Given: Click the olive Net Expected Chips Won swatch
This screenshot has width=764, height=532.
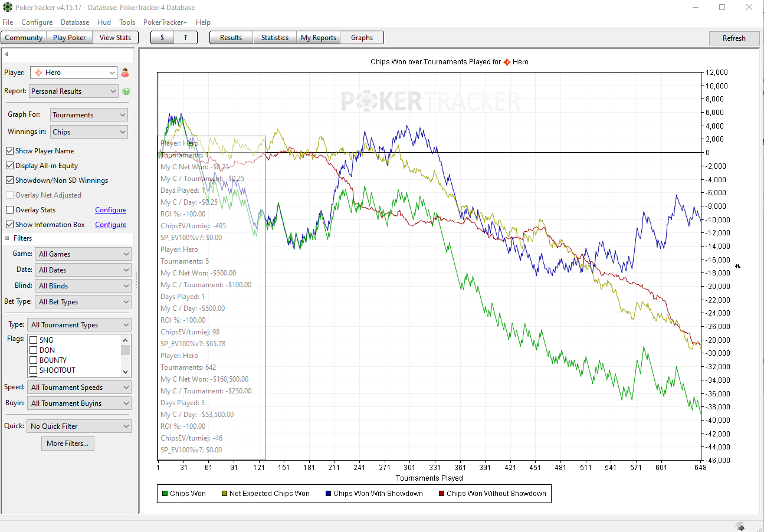Looking at the screenshot, I should click(224, 494).
